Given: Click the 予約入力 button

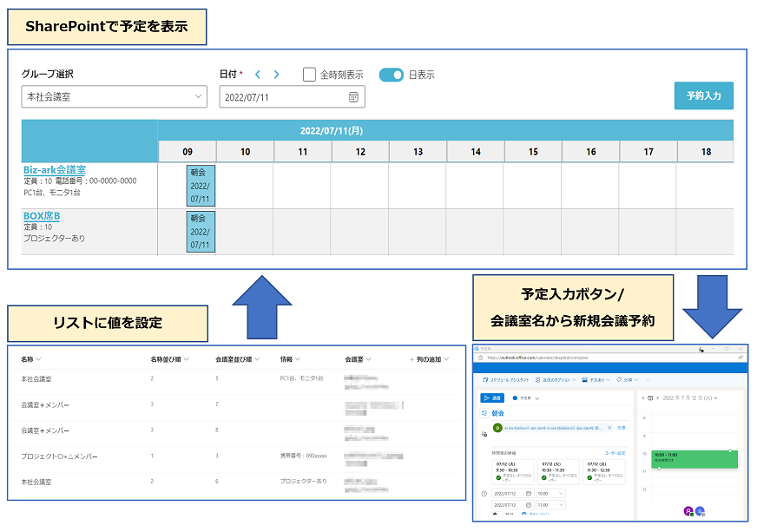Looking at the screenshot, I should pyautogui.click(x=703, y=95).
